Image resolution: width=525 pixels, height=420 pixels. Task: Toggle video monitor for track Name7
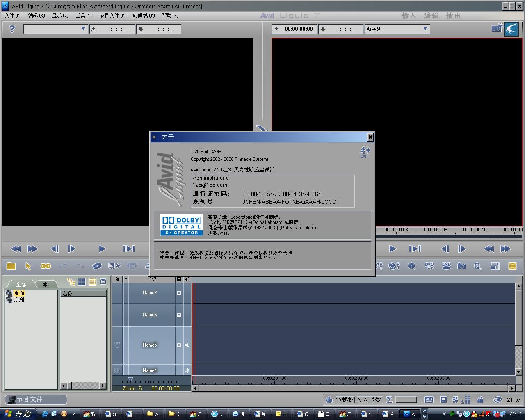pyautogui.click(x=179, y=293)
